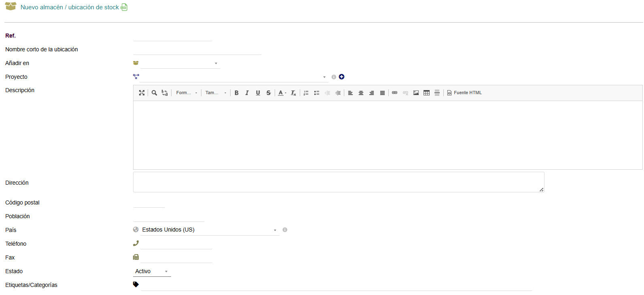Click Fuente HTML source button
This screenshot has height=295, width=644.
coord(464,93)
